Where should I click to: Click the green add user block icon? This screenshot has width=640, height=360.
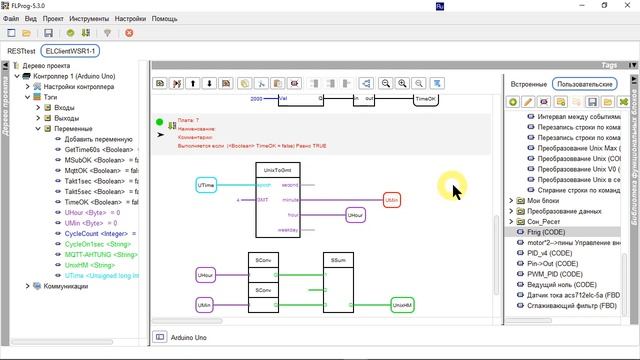[513, 102]
